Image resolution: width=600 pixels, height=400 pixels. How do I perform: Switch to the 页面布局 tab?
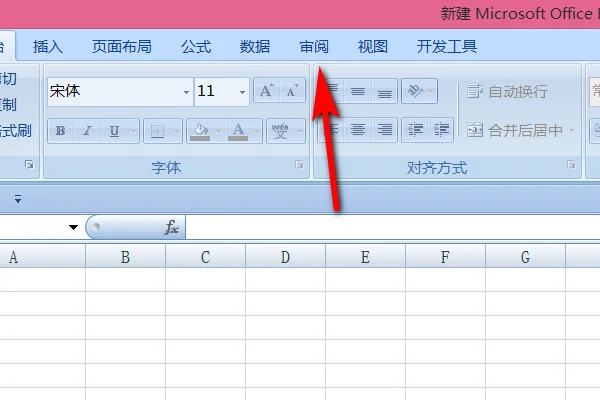pyautogui.click(x=122, y=47)
